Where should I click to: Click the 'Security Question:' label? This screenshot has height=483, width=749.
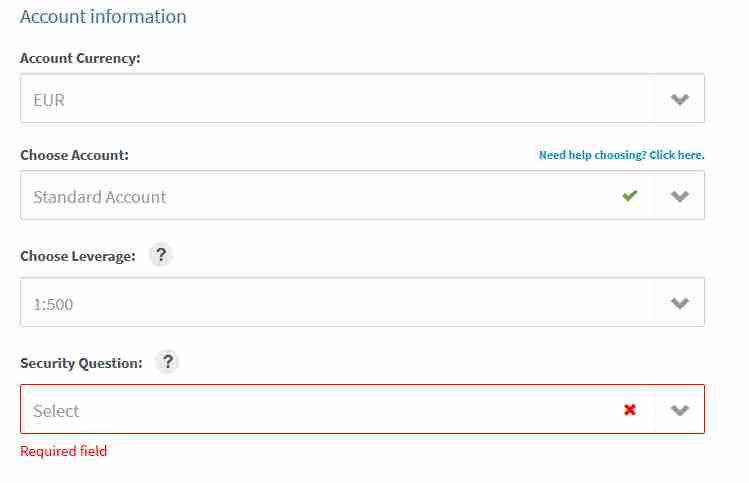coord(81,364)
